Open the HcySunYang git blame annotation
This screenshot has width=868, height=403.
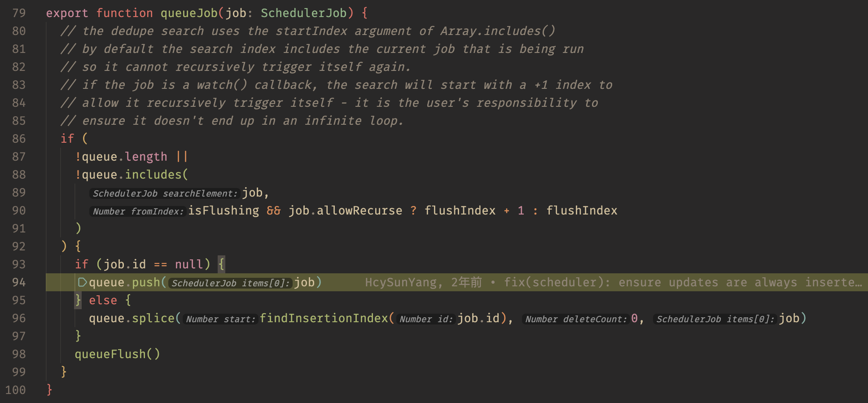pos(613,282)
